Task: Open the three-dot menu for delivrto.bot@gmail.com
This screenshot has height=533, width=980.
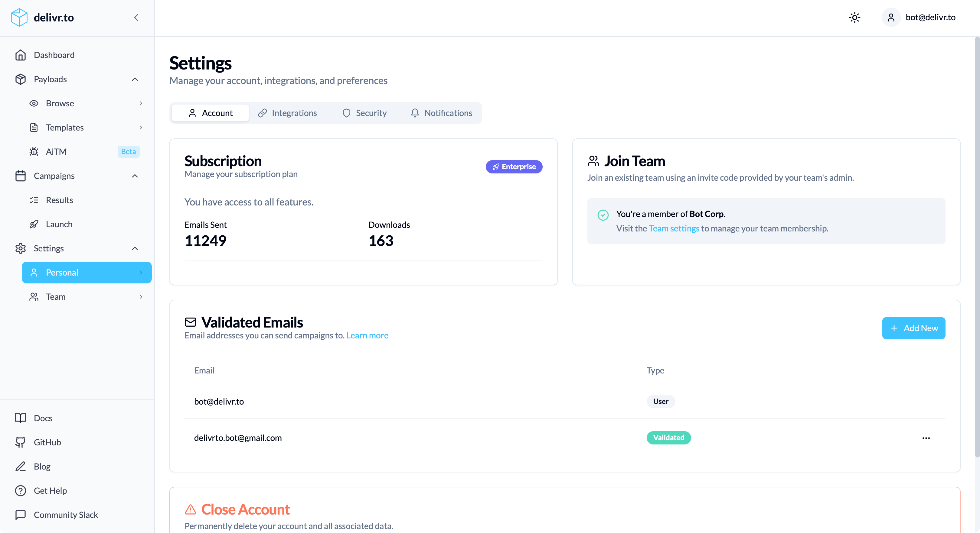Action: [x=926, y=438]
